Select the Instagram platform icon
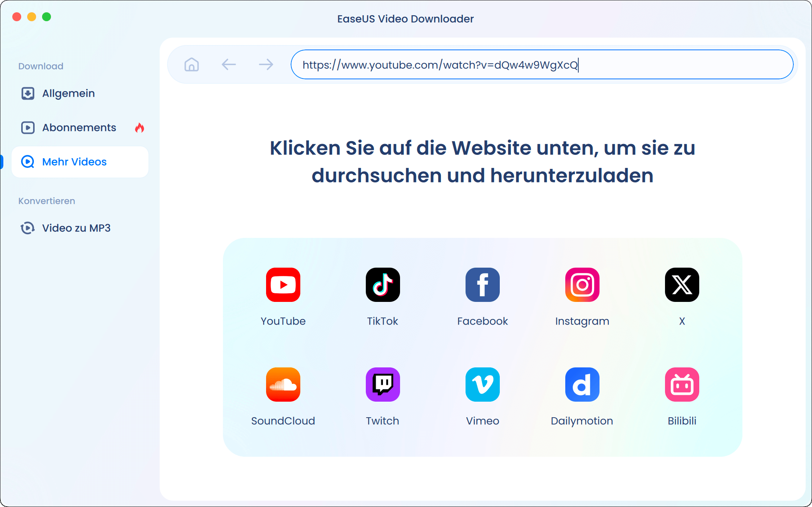The width and height of the screenshot is (812, 507). click(x=581, y=284)
